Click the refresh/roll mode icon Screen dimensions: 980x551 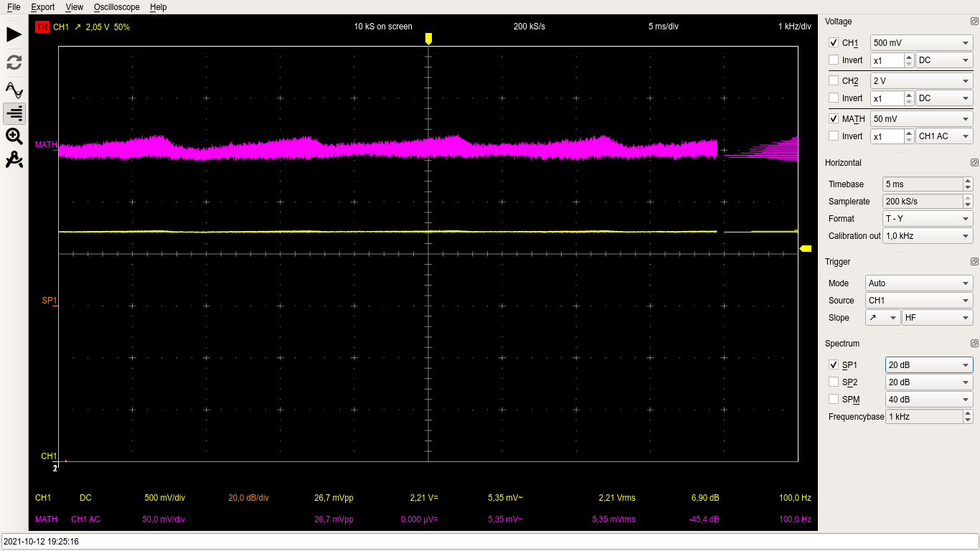pos(14,62)
